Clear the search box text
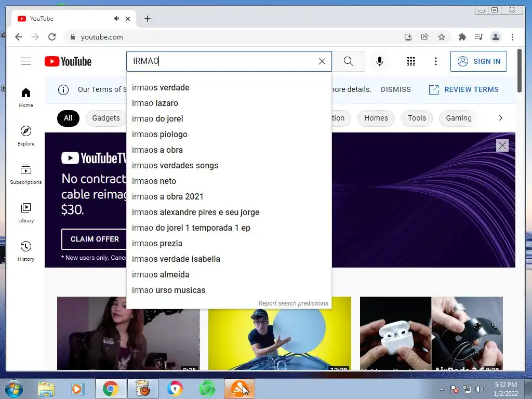The width and height of the screenshot is (532, 399). 322,61
